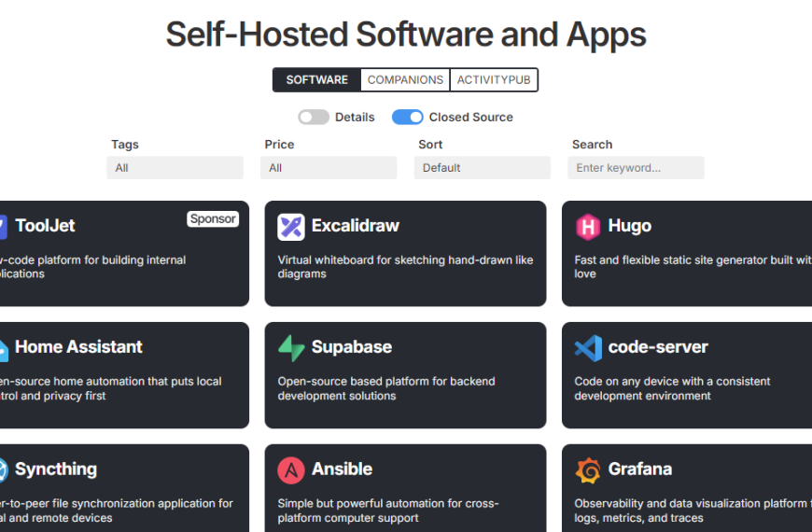The image size is (812, 532).
Task: Switch to the ACTIVITYPUB tab
Action: coord(494,79)
